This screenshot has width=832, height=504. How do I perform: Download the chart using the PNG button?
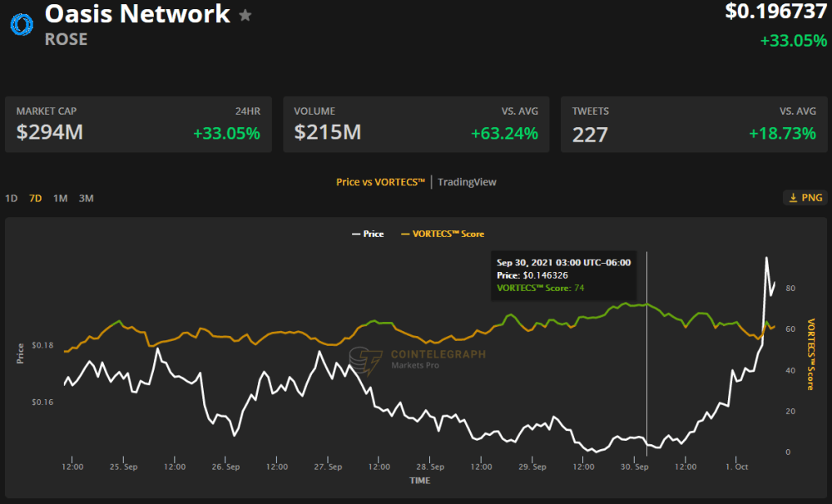pyautogui.click(x=805, y=198)
